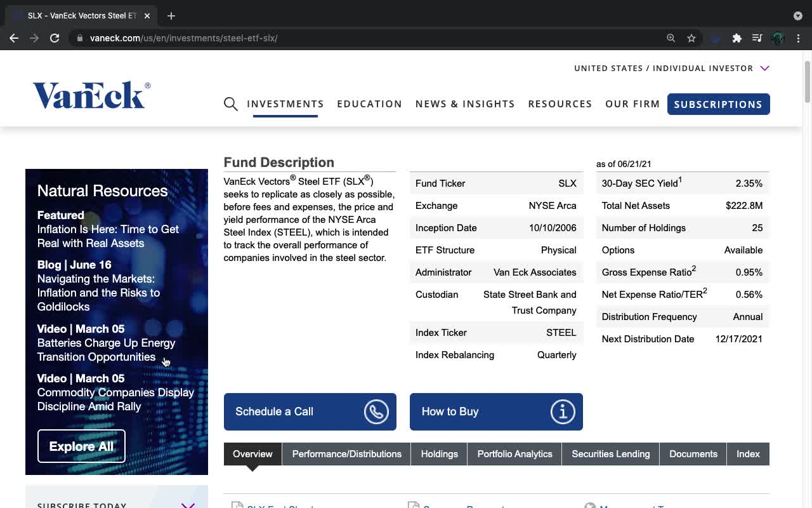812x508 pixels.
Task: Open the site search magnifier icon
Action: coord(231,104)
